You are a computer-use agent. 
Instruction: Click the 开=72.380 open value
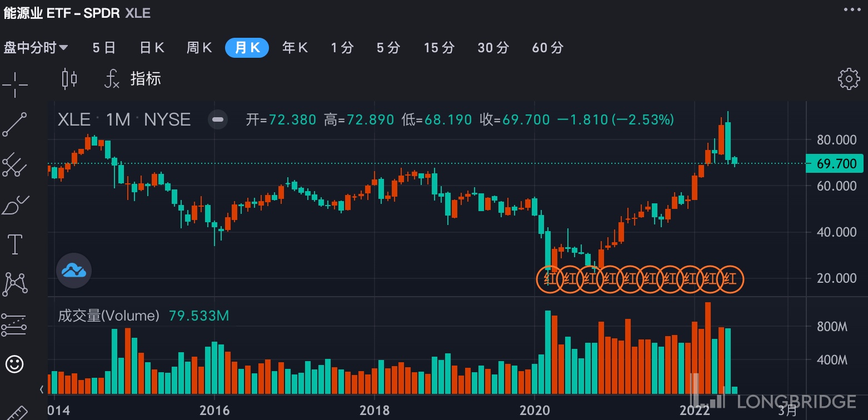click(x=281, y=119)
